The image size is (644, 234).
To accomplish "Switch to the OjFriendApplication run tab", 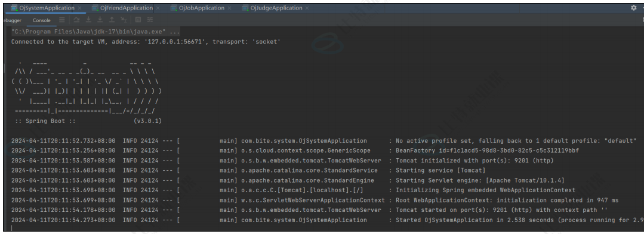I will 127,8.
